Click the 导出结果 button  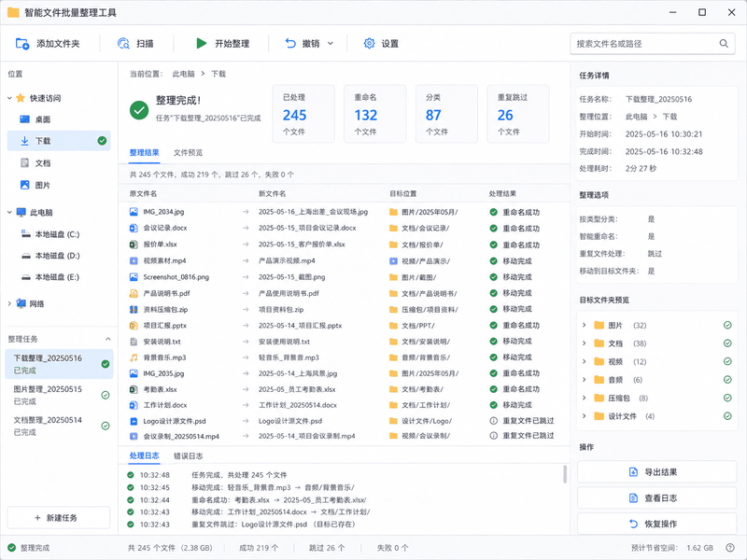[x=657, y=472]
